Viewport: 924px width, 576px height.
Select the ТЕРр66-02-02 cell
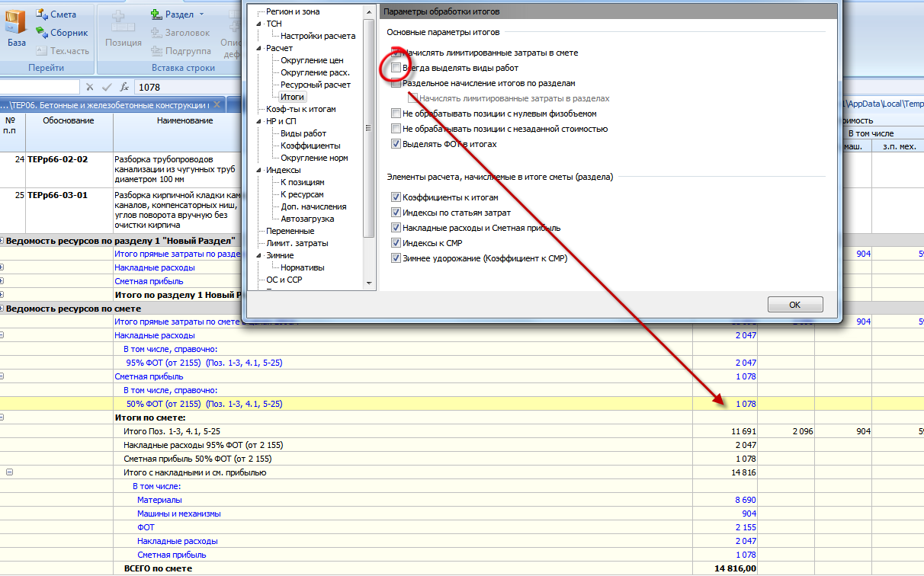(x=69, y=169)
